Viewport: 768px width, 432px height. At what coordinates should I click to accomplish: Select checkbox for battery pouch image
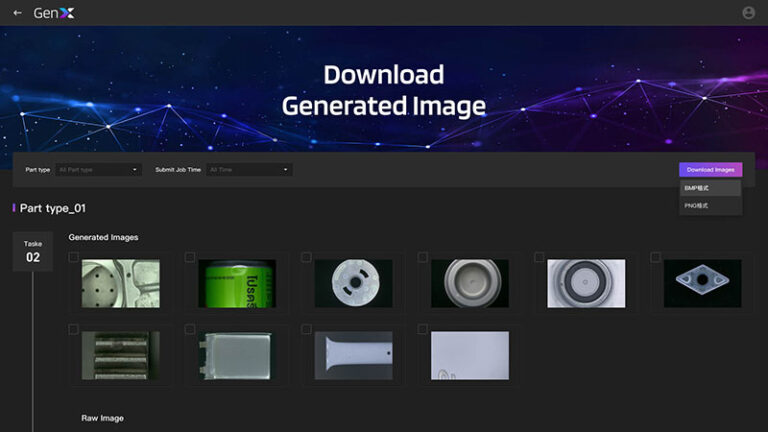pos(190,329)
